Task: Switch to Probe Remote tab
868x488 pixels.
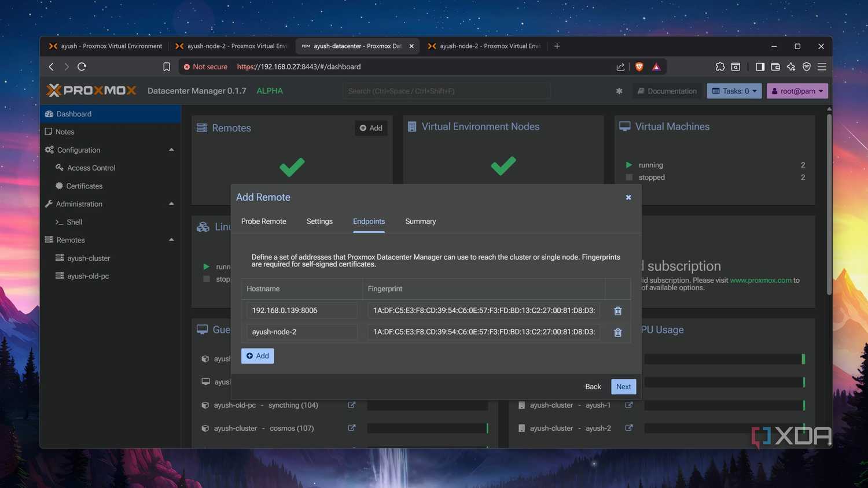Action: click(263, 221)
